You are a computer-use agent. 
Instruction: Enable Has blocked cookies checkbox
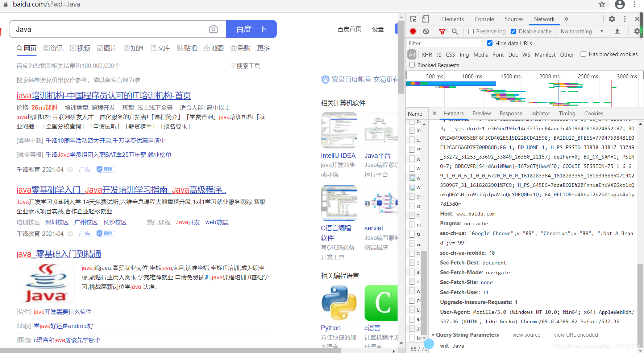coord(583,54)
